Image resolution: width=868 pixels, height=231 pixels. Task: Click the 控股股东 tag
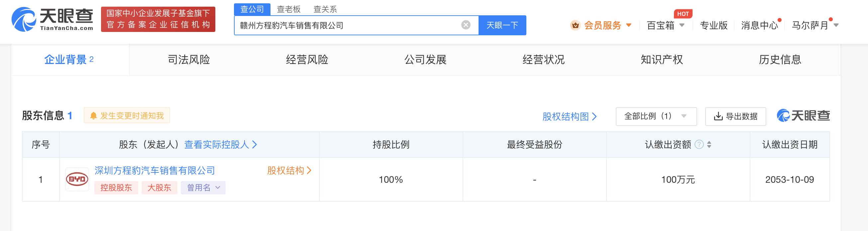point(116,188)
